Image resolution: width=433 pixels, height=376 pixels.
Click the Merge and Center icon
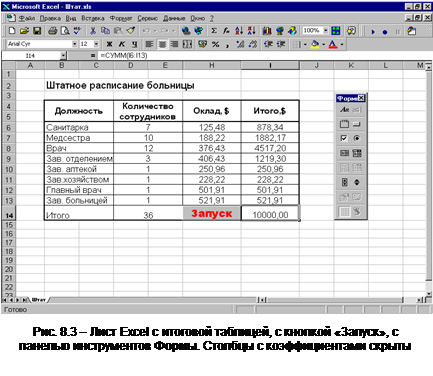coord(187,44)
